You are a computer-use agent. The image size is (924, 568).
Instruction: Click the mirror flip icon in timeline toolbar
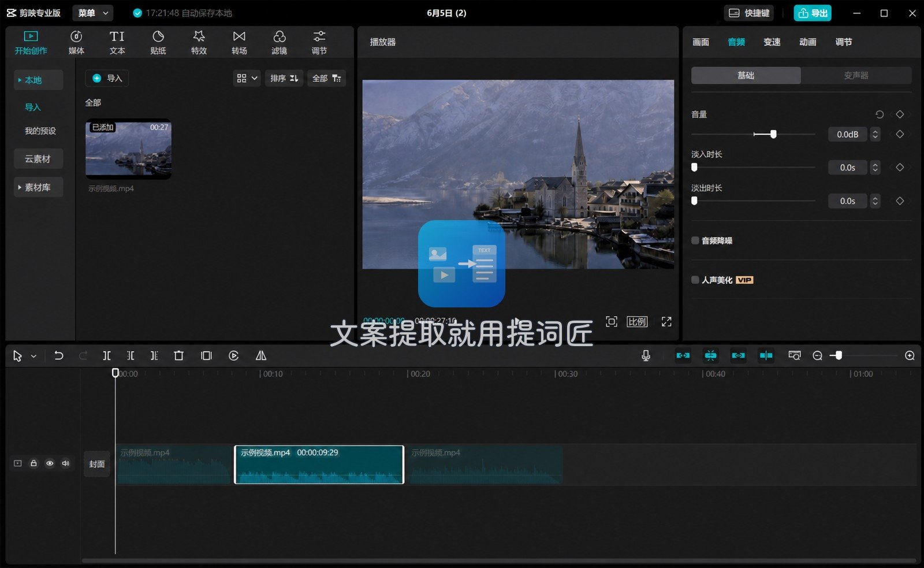[x=261, y=356]
